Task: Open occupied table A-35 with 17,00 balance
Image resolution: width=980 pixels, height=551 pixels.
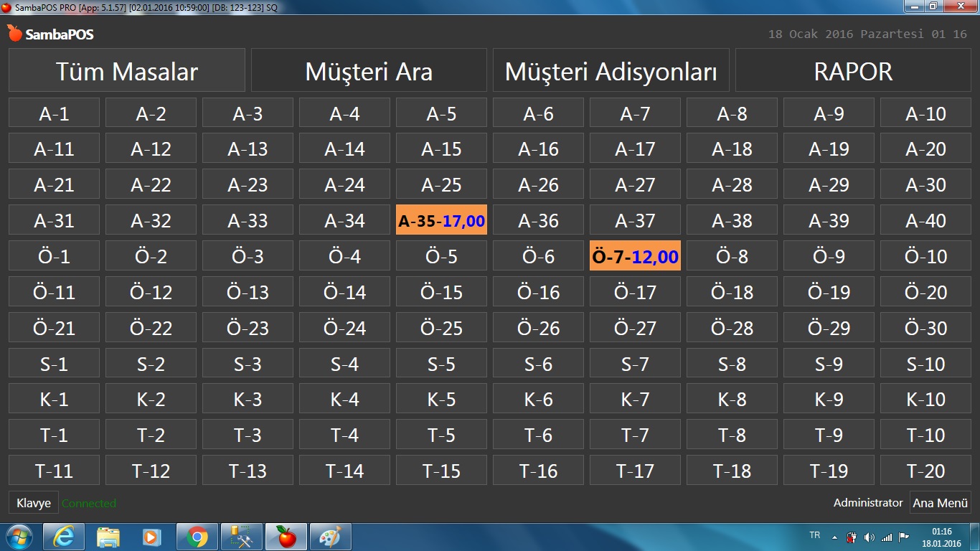Action: coord(441,220)
